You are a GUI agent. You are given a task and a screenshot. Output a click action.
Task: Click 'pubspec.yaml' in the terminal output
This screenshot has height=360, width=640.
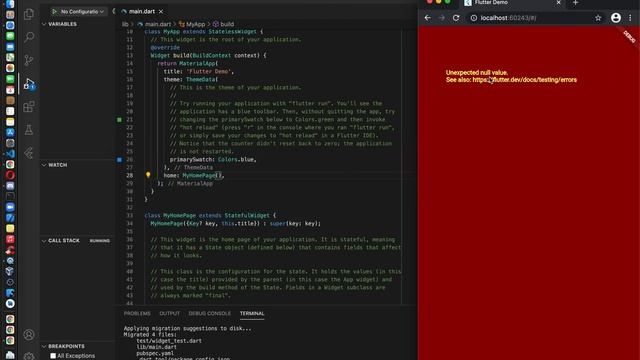pyautogui.click(x=155, y=353)
